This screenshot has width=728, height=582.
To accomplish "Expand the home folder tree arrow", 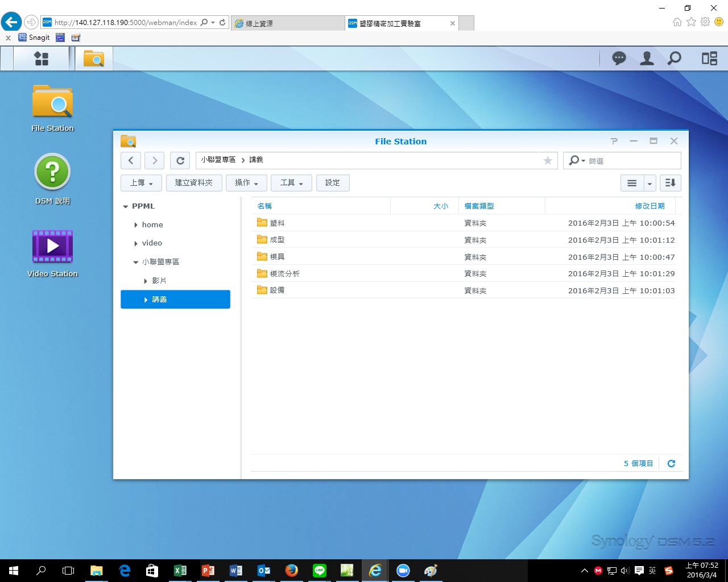I will pyautogui.click(x=136, y=225).
